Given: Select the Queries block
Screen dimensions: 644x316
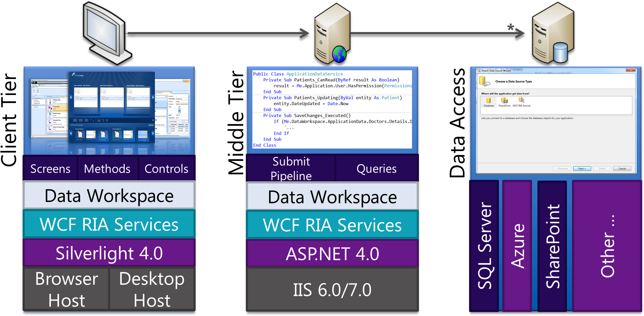Looking at the screenshot, I should tap(377, 169).
